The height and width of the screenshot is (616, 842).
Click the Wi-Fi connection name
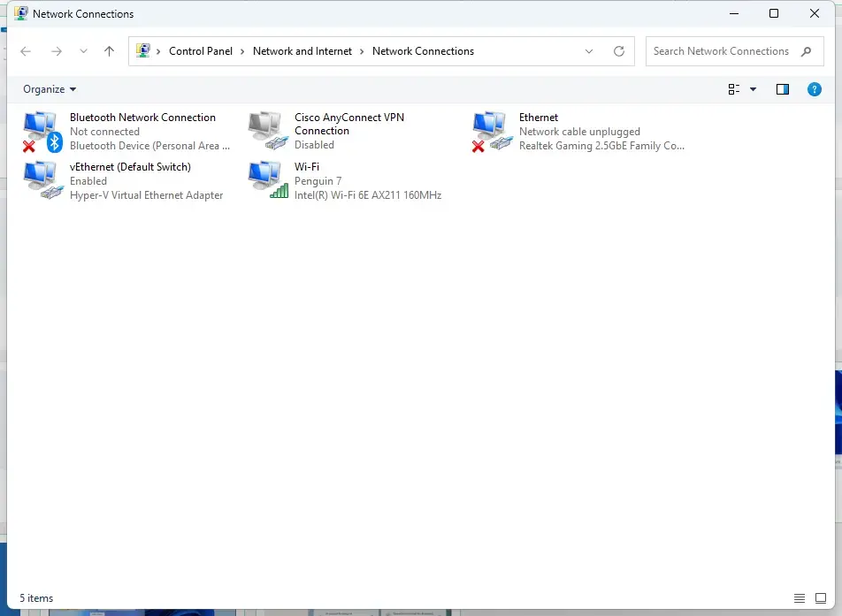tap(307, 167)
